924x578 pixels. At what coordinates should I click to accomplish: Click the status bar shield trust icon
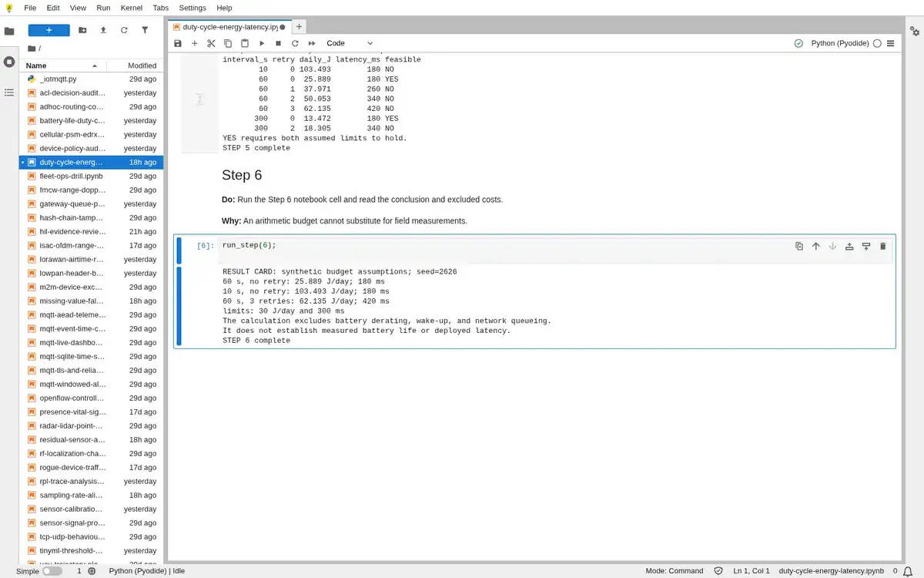point(718,571)
